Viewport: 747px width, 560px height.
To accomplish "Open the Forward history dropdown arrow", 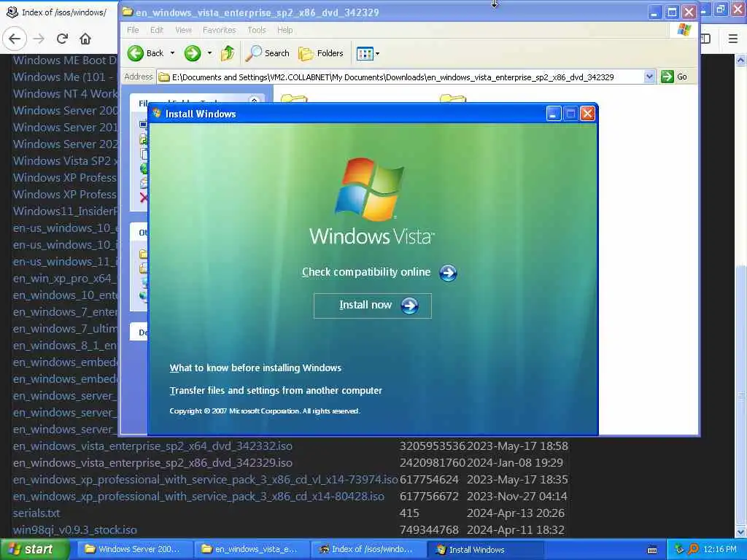I will [x=209, y=53].
